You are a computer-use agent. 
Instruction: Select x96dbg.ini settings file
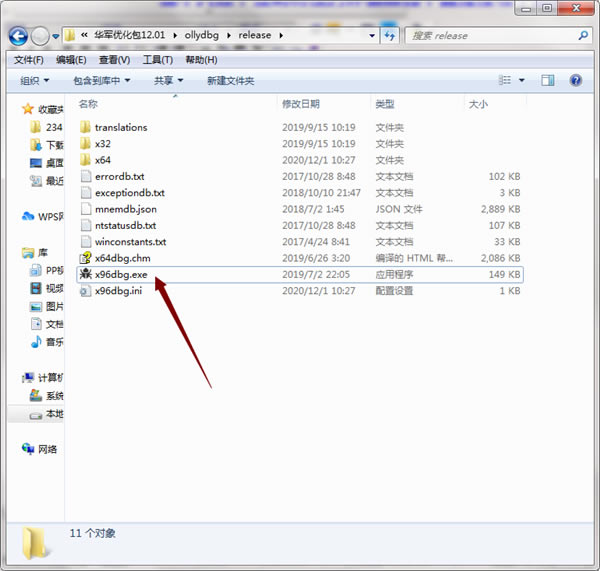click(x=118, y=291)
